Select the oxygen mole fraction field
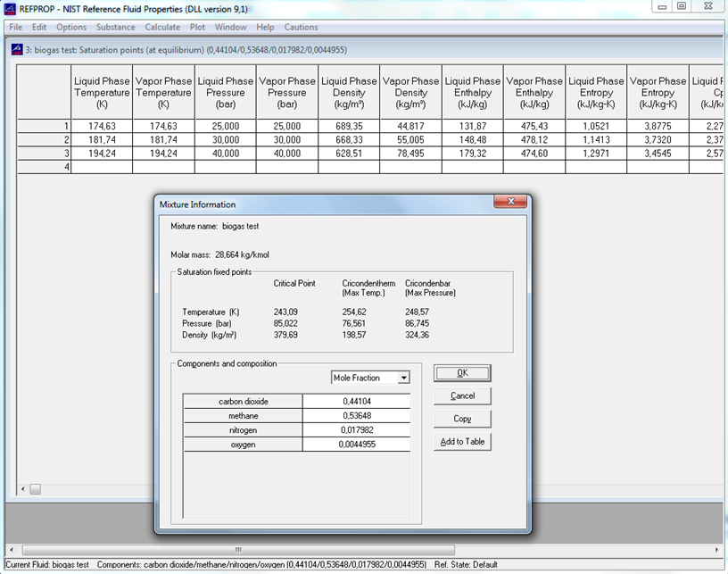 click(x=357, y=444)
